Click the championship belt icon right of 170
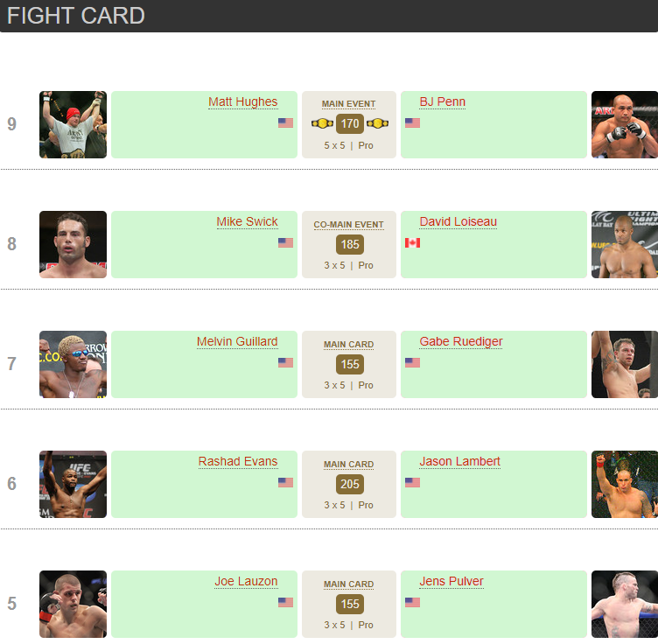 pos(376,123)
